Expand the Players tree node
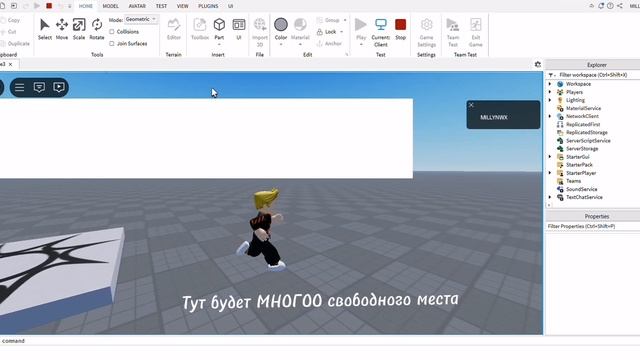The width and height of the screenshot is (640, 360). [550, 92]
